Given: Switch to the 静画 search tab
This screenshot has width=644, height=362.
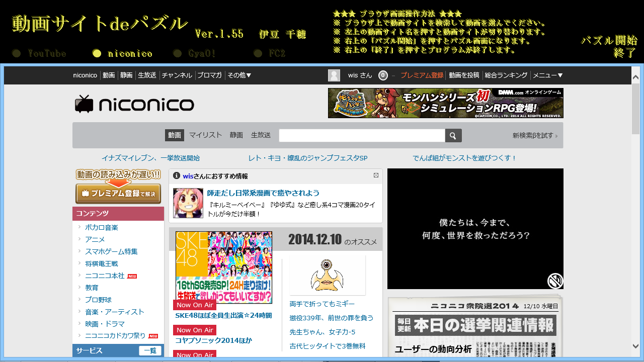Looking at the screenshot, I should tap(236, 135).
